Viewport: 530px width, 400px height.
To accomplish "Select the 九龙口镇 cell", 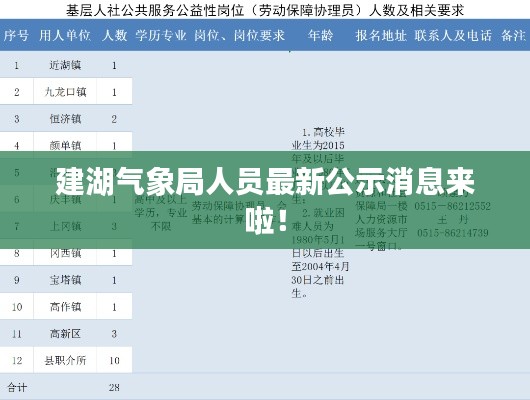I will point(65,92).
